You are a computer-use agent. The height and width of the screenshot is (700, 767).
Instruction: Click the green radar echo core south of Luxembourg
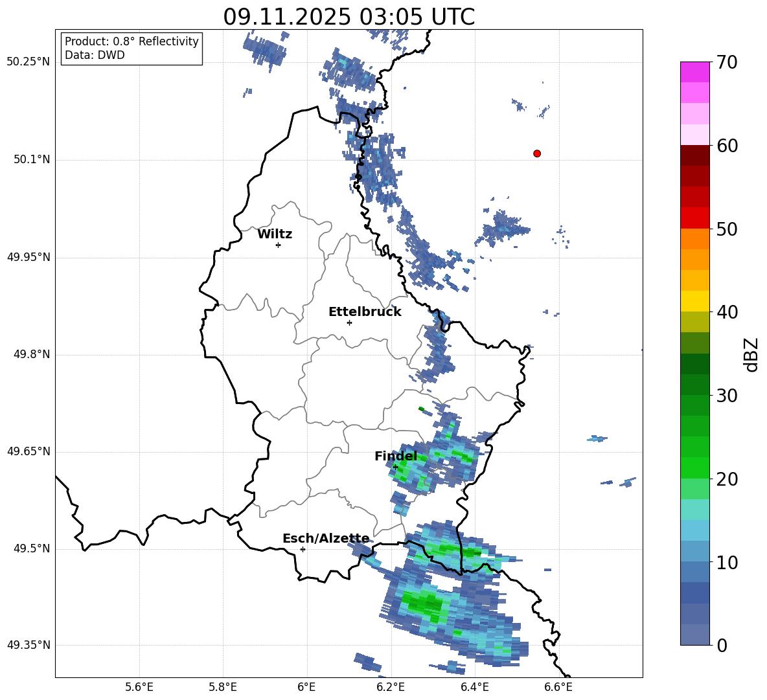tap(423, 604)
